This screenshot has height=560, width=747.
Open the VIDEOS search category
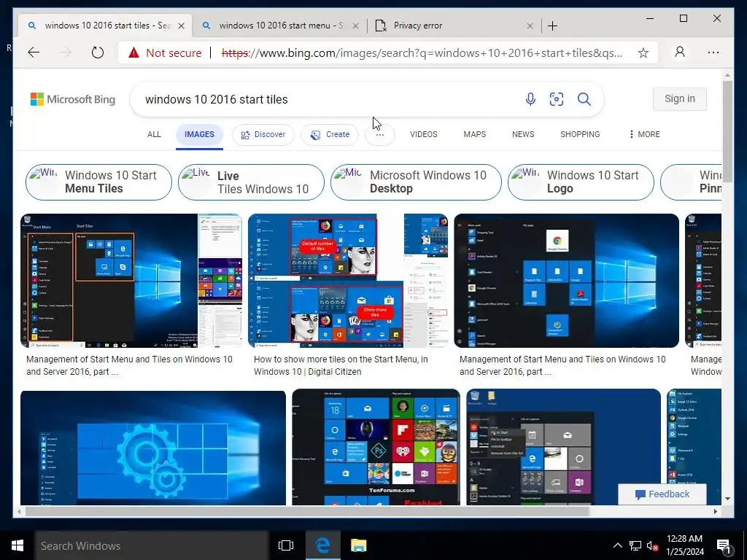pos(424,134)
